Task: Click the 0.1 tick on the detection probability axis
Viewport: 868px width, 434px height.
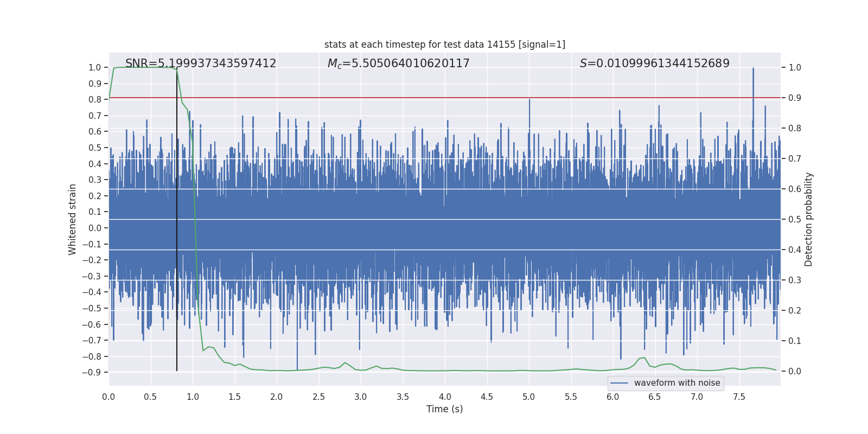Action: [x=795, y=341]
